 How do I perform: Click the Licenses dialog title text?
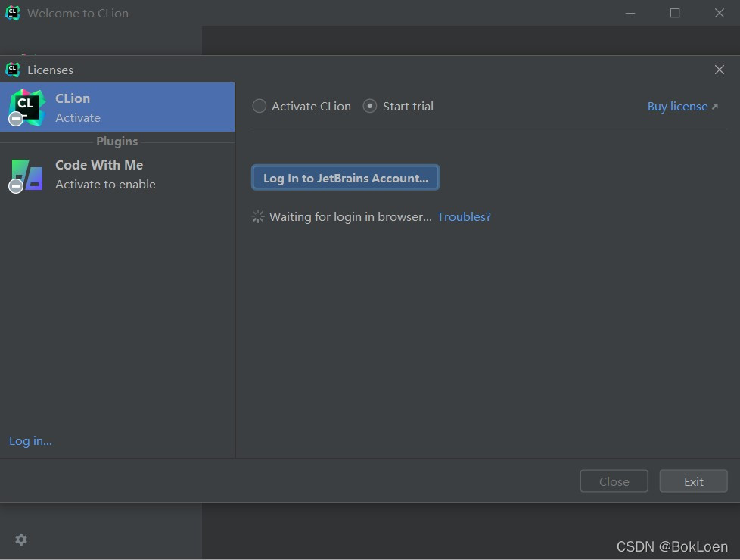50,70
